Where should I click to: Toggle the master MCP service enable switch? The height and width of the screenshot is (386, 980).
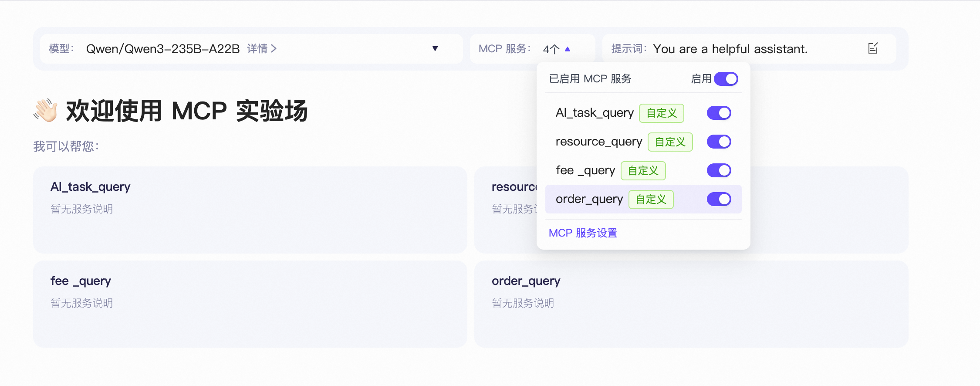point(726,79)
